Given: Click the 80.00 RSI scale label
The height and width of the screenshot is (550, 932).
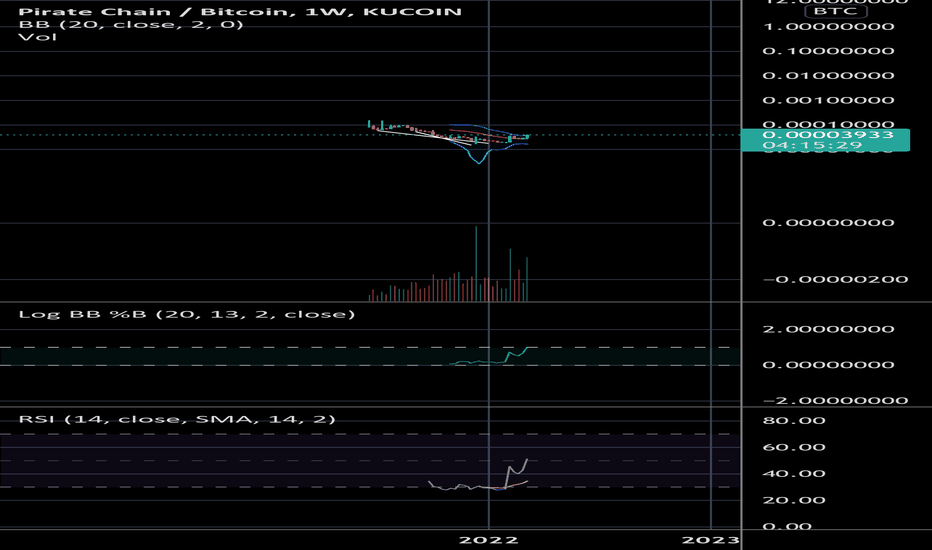Looking at the screenshot, I should coord(794,421).
